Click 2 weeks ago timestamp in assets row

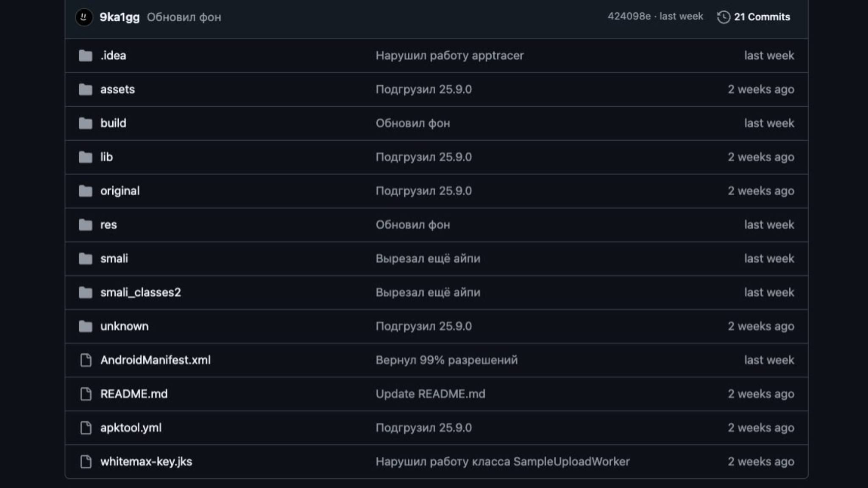pos(761,89)
